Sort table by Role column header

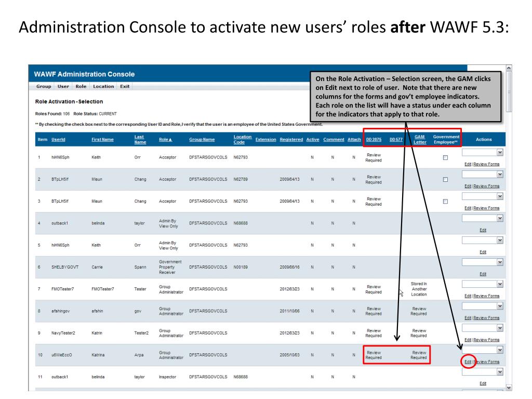click(165, 139)
